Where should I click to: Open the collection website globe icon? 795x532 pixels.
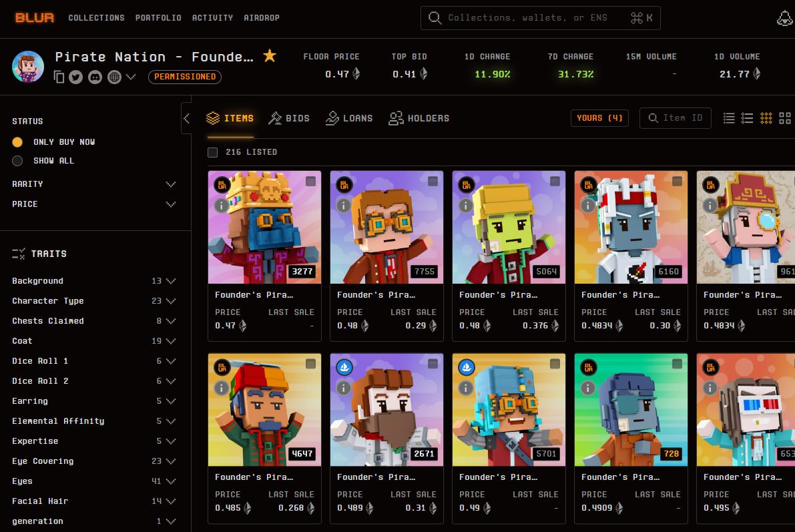115,77
